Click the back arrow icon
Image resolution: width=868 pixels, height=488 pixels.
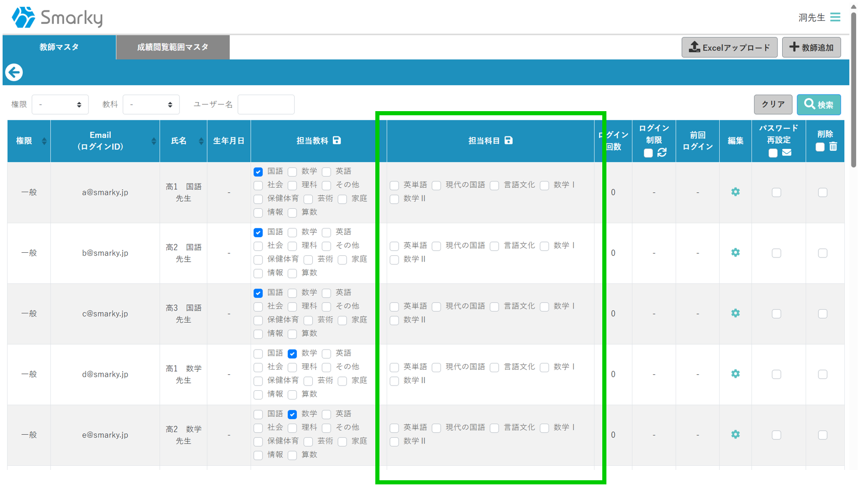(14, 72)
